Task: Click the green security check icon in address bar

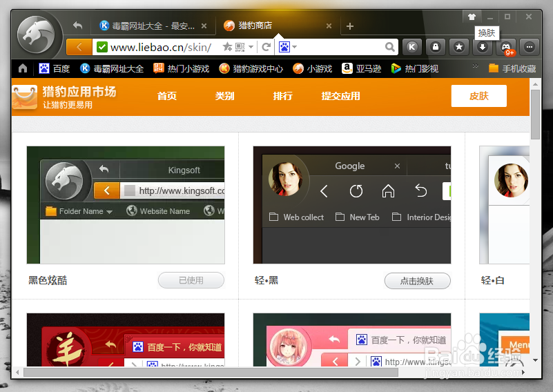Action: coord(102,47)
